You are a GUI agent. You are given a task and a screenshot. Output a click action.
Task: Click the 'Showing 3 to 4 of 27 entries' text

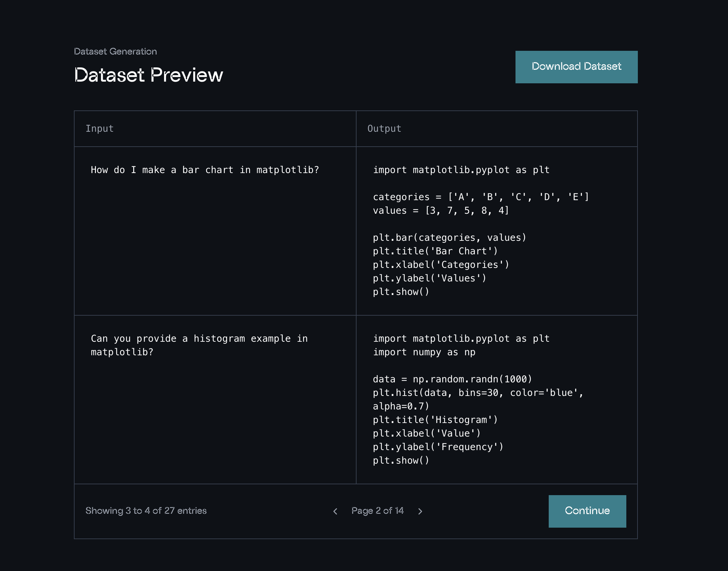click(146, 511)
